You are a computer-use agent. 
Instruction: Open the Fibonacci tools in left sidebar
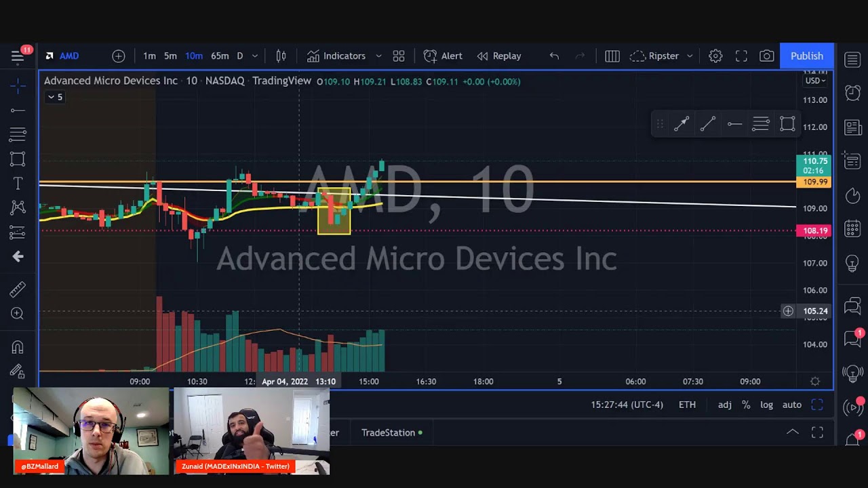[18, 134]
